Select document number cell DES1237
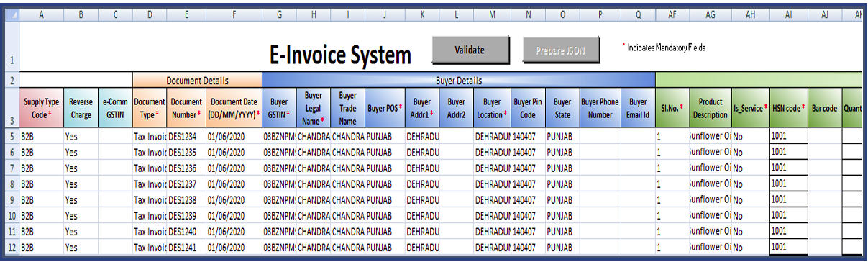 (x=186, y=184)
